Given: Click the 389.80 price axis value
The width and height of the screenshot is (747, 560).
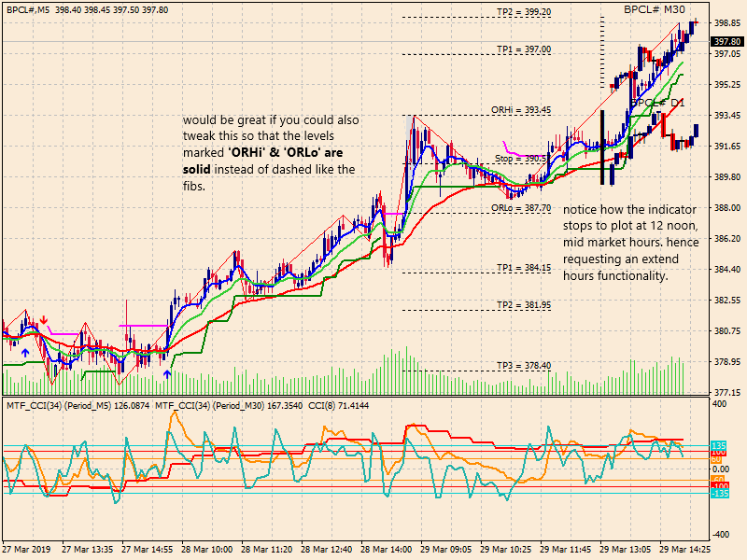Looking at the screenshot, I should coord(727,176).
